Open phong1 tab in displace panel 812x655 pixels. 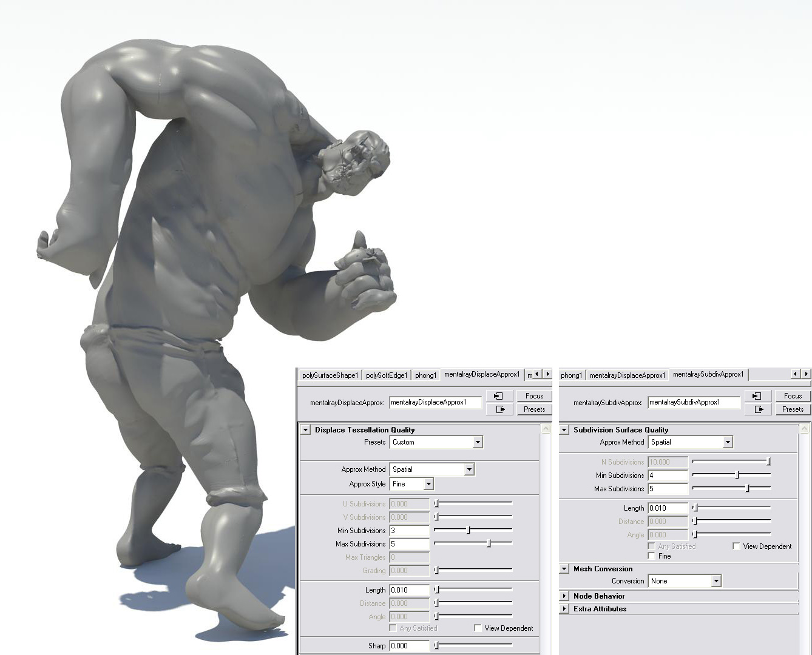click(x=425, y=375)
